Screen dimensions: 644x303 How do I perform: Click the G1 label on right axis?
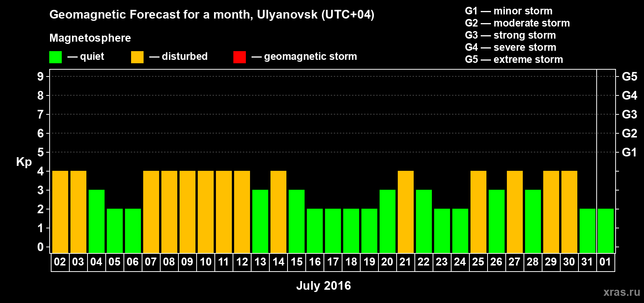[629, 152]
